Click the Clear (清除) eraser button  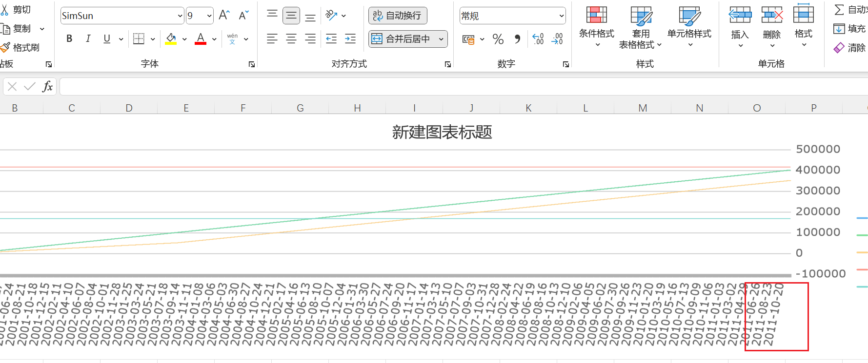tap(850, 48)
